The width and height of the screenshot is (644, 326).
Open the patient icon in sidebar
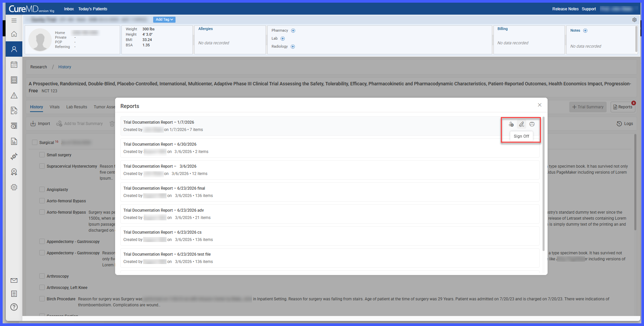pos(14,49)
